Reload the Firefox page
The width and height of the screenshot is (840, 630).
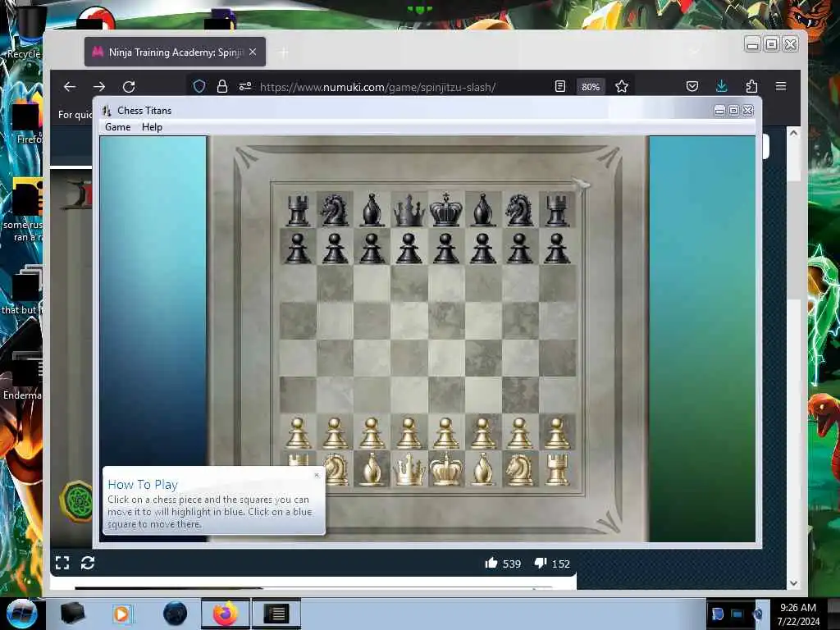(x=129, y=86)
